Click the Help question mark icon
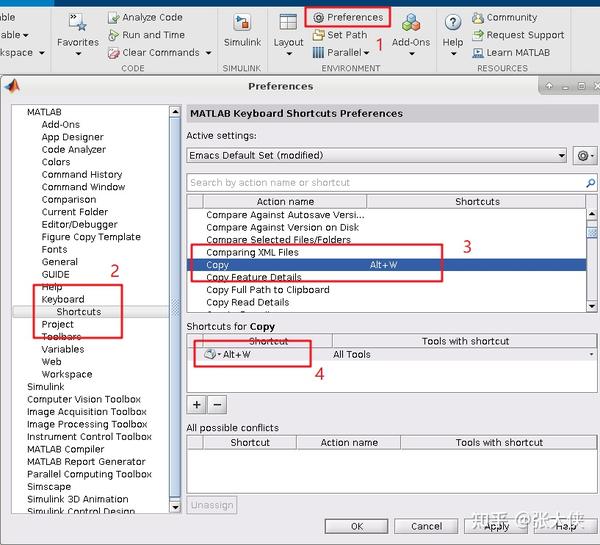600x545 pixels. click(453, 22)
